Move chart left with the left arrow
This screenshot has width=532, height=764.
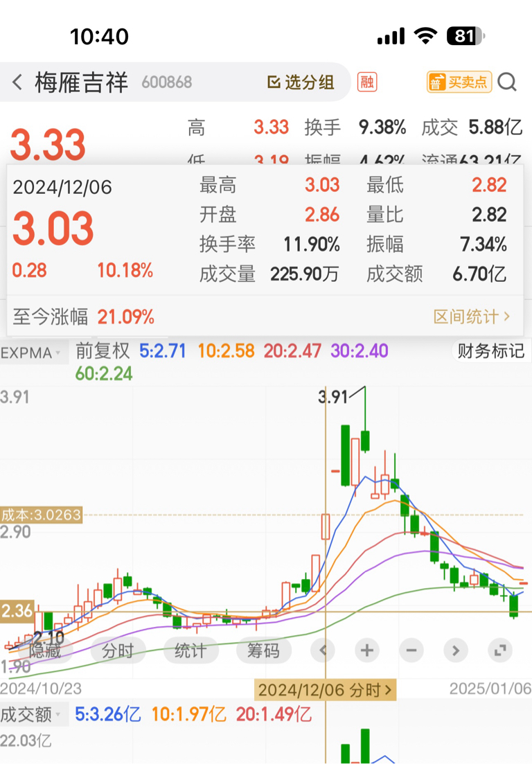pos(323,650)
